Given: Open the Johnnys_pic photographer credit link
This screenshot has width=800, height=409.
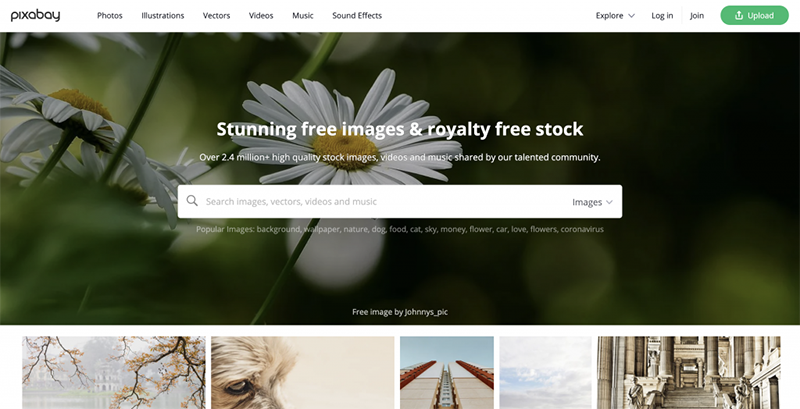Looking at the screenshot, I should coord(426,312).
